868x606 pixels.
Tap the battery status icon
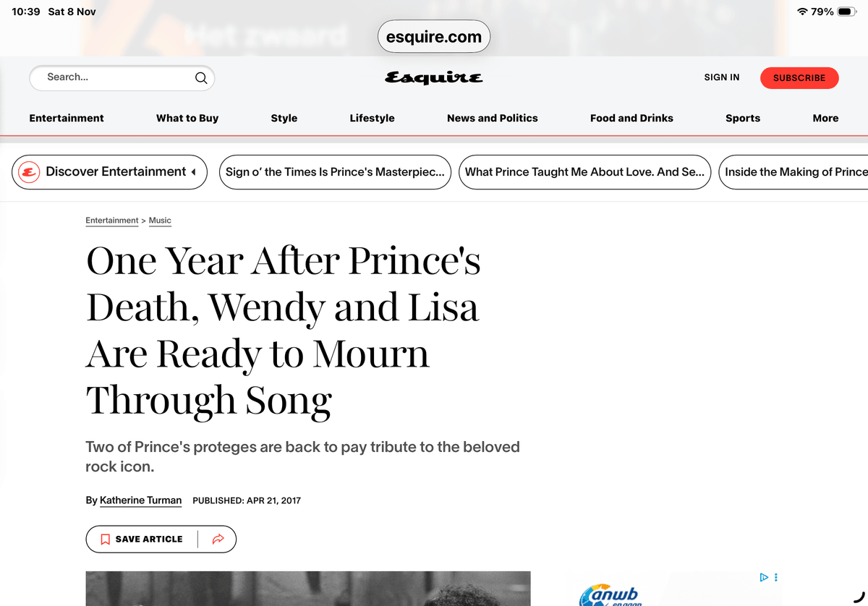[x=846, y=12]
